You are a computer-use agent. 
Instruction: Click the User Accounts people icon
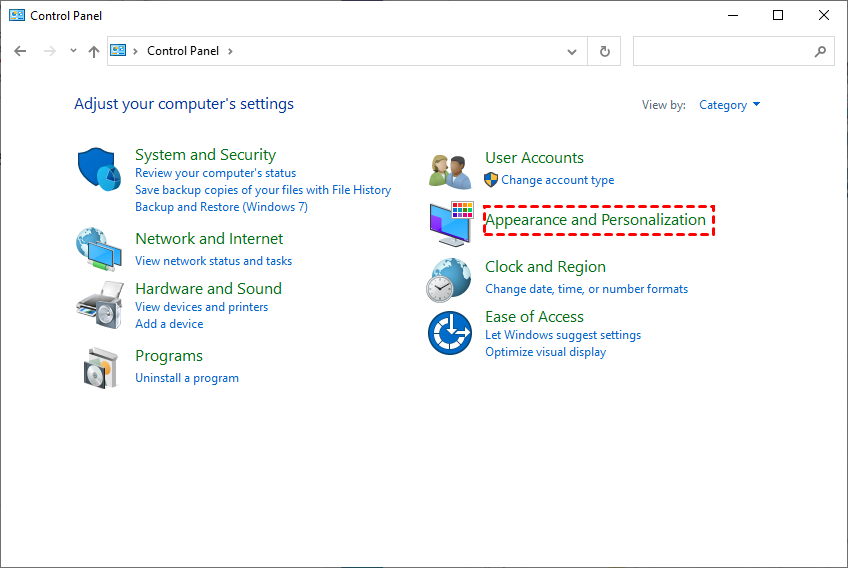pyautogui.click(x=449, y=171)
